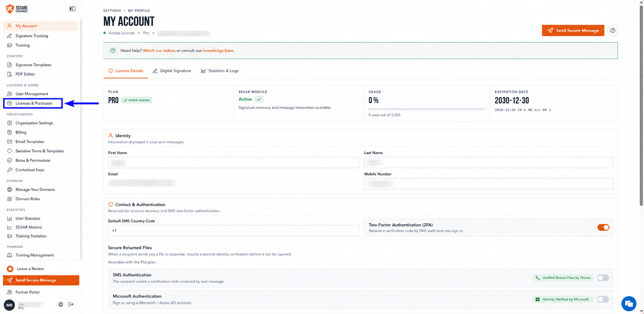
Task: Open the Statistics & Logs tab
Action: 220,71
